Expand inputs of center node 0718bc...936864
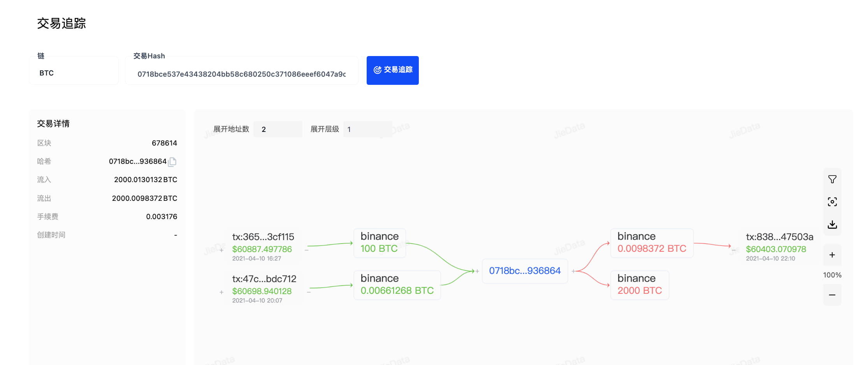 point(477,271)
